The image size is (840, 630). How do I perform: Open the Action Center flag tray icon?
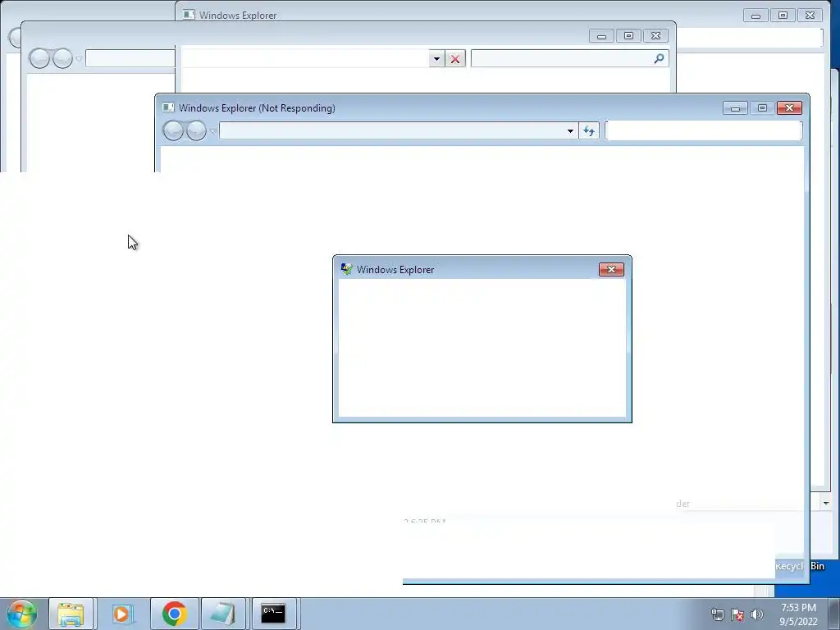(737, 614)
